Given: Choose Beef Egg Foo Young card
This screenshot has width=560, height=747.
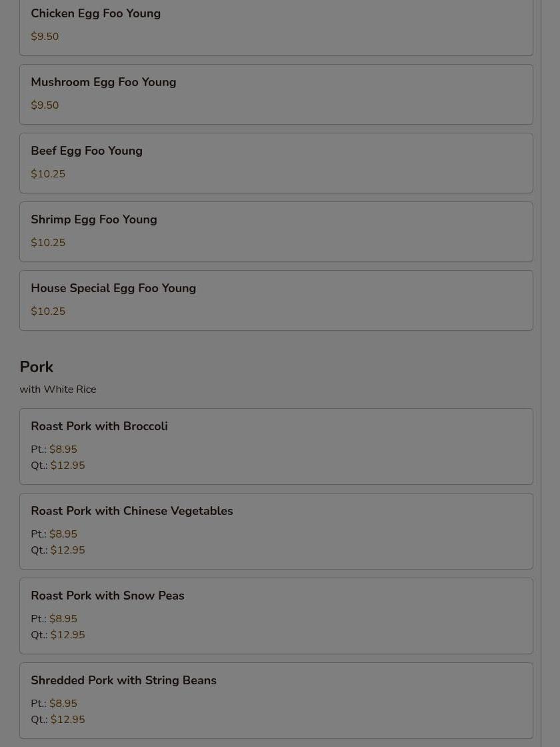Looking at the screenshot, I should click(x=276, y=163).
